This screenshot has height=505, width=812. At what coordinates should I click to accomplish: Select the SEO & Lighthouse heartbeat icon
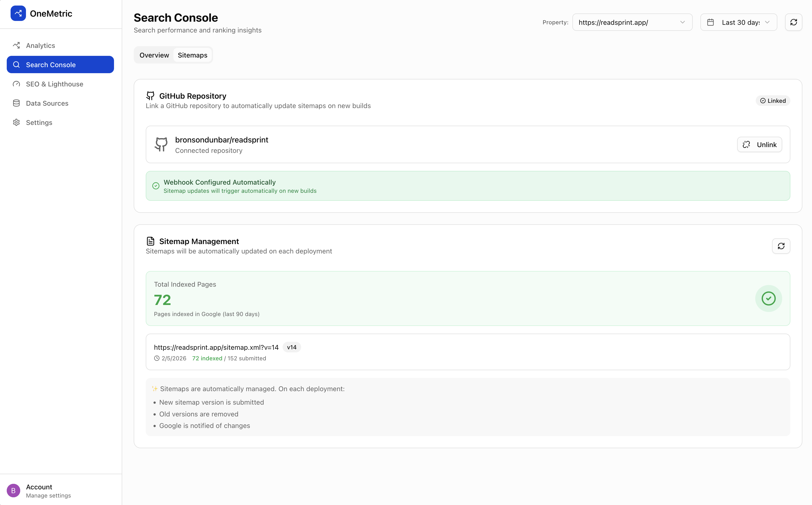click(x=16, y=84)
